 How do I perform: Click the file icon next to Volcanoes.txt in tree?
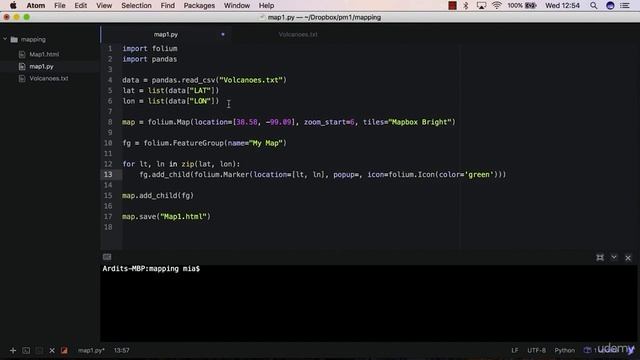[22, 78]
